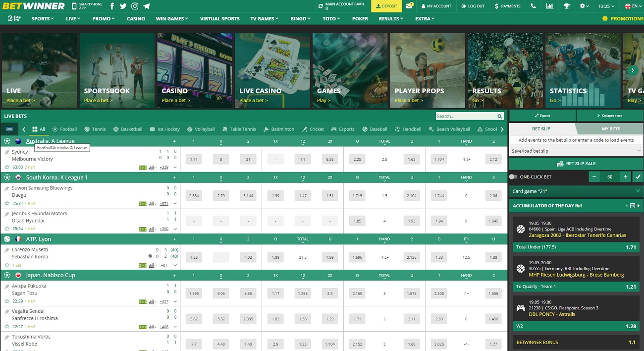
Task: Open Betwinner Twitter page icon
Action: tap(123, 6)
